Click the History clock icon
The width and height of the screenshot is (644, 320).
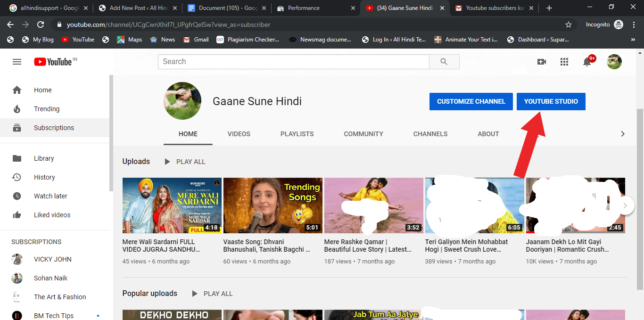17,177
